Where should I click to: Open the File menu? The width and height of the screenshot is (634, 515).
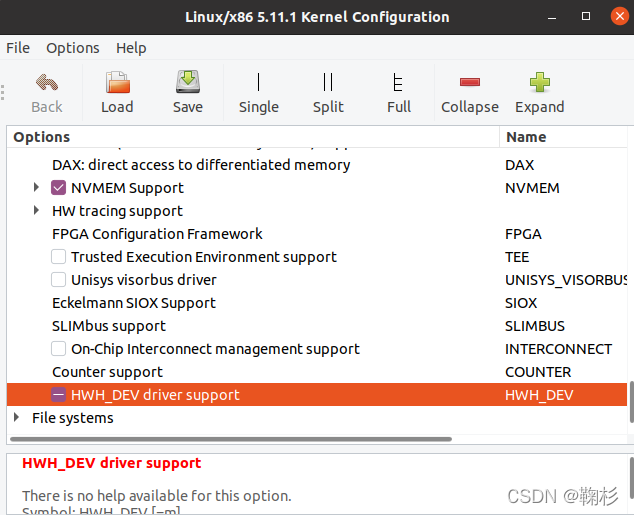pos(18,48)
